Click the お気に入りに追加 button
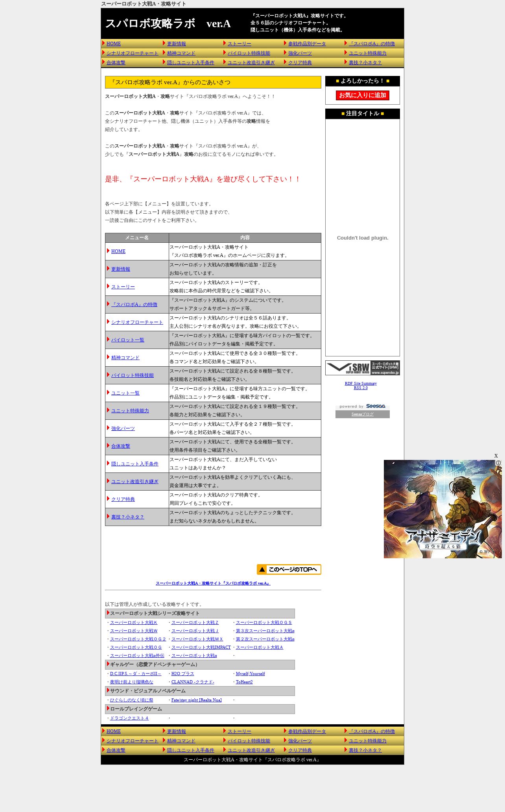This screenshot has height=812, width=505. (x=363, y=95)
